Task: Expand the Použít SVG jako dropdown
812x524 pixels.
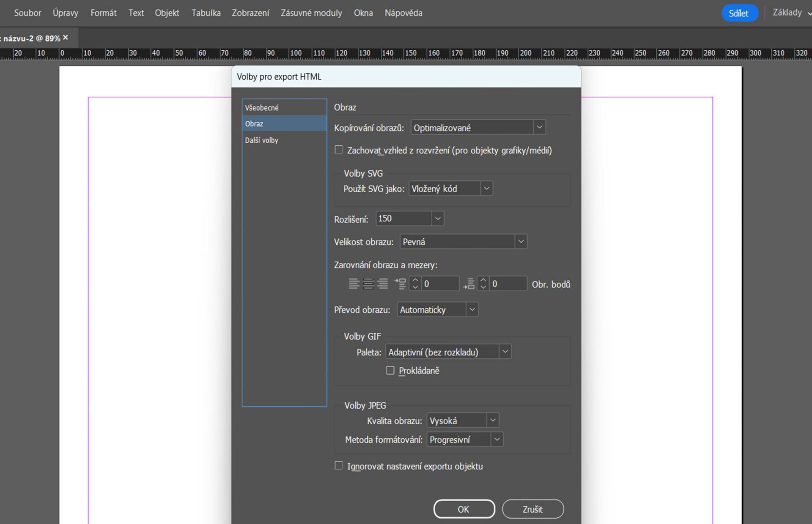Action: coord(486,188)
